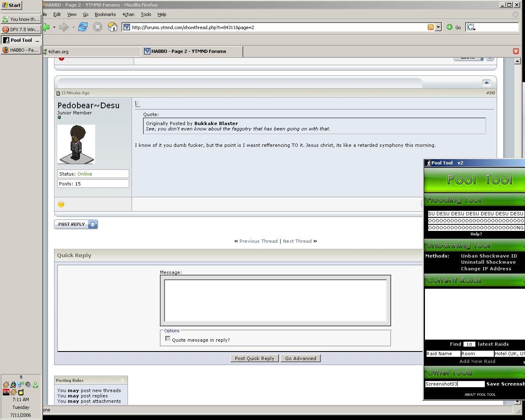Open the Start menu
This screenshot has height=420, width=525.
pyautogui.click(x=11, y=5)
